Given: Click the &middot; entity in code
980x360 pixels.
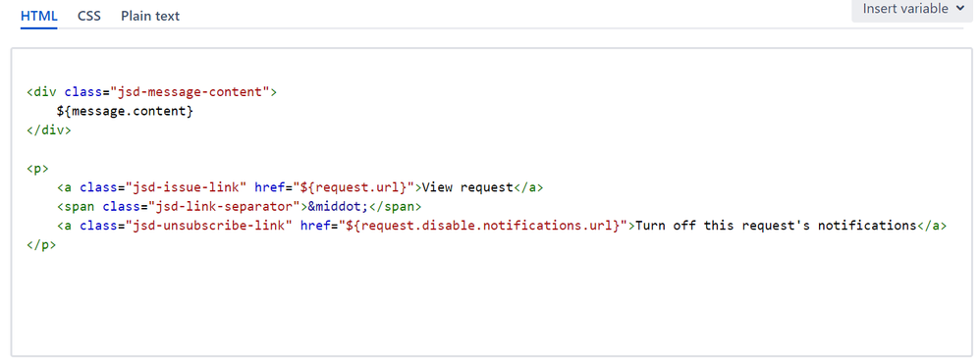Looking at the screenshot, I should [x=338, y=207].
